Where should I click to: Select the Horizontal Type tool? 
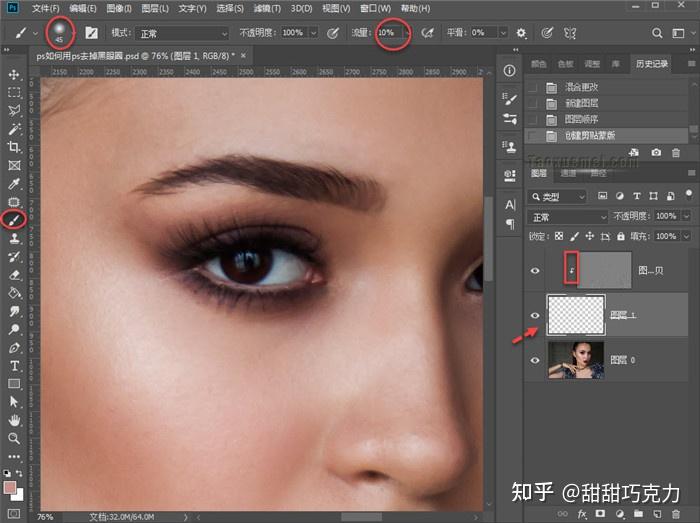pos(14,366)
